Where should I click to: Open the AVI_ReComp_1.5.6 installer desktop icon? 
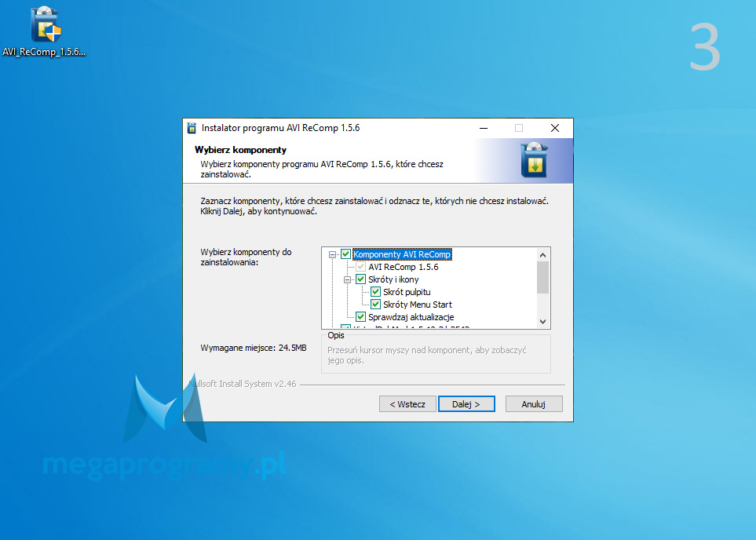pyautogui.click(x=45, y=32)
